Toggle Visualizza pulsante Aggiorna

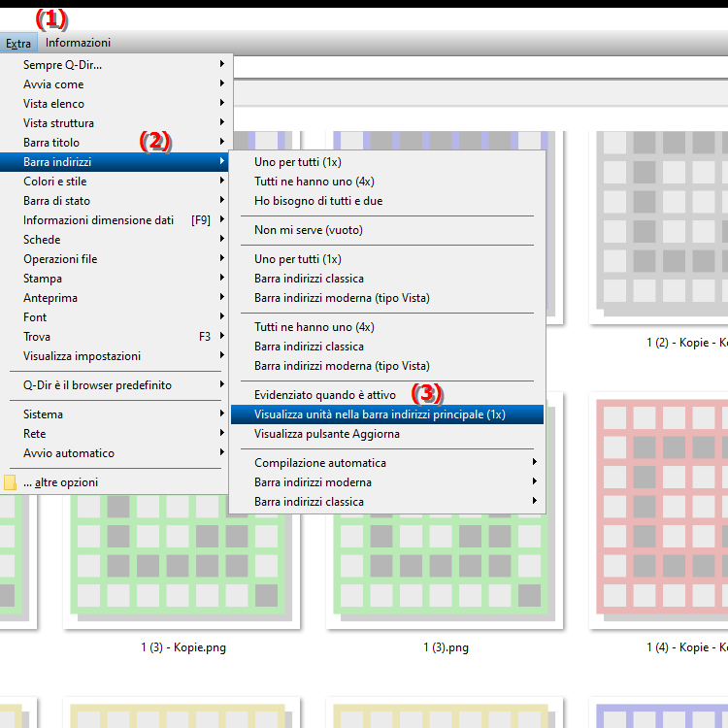[x=386, y=434]
